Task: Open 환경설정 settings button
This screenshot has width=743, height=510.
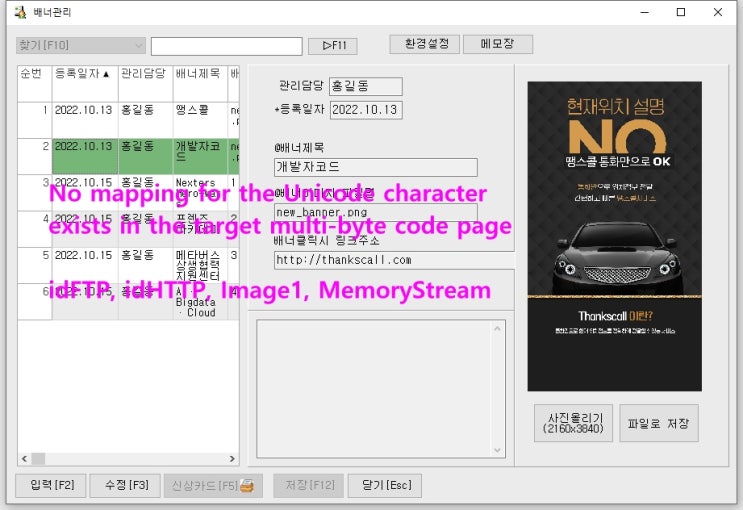Action: click(x=425, y=44)
